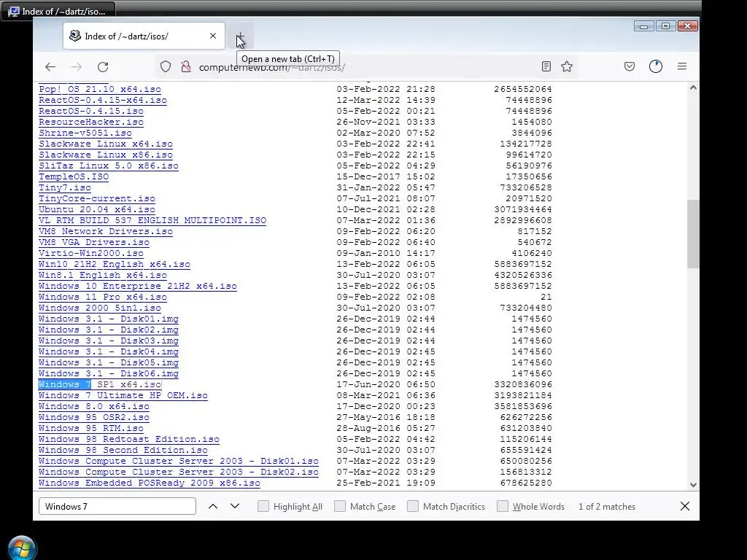Download ReactOS-0.4.15-x64.iso
This screenshot has height=560, width=747.
103,100
